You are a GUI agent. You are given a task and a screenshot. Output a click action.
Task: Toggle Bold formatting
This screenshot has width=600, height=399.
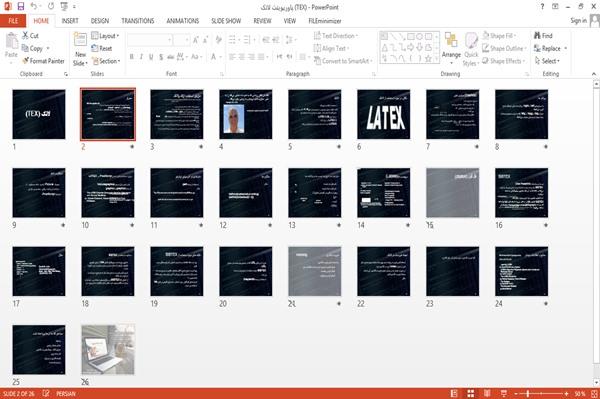[x=132, y=57]
